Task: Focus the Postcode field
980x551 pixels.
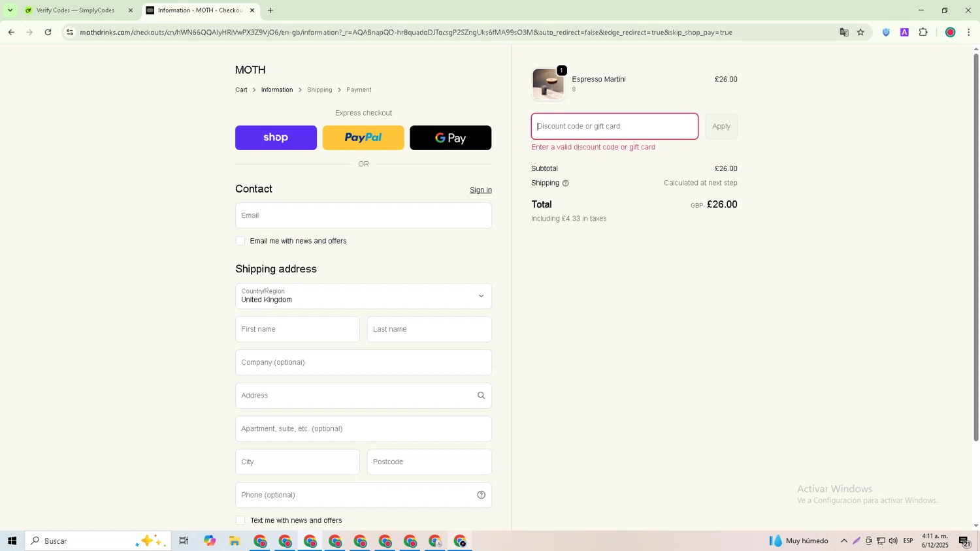Action: [429, 462]
